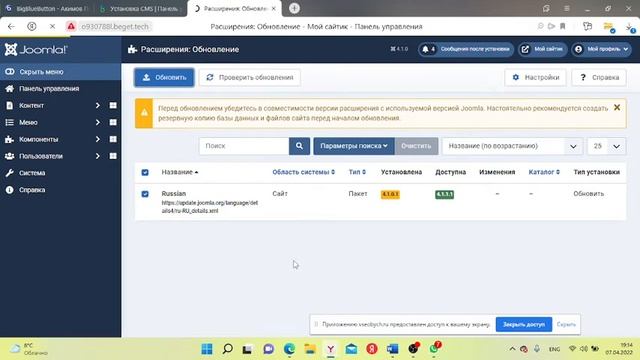This screenshot has height=360, width=640.
Task: Open Параметры поиска dropdown
Action: (353, 146)
